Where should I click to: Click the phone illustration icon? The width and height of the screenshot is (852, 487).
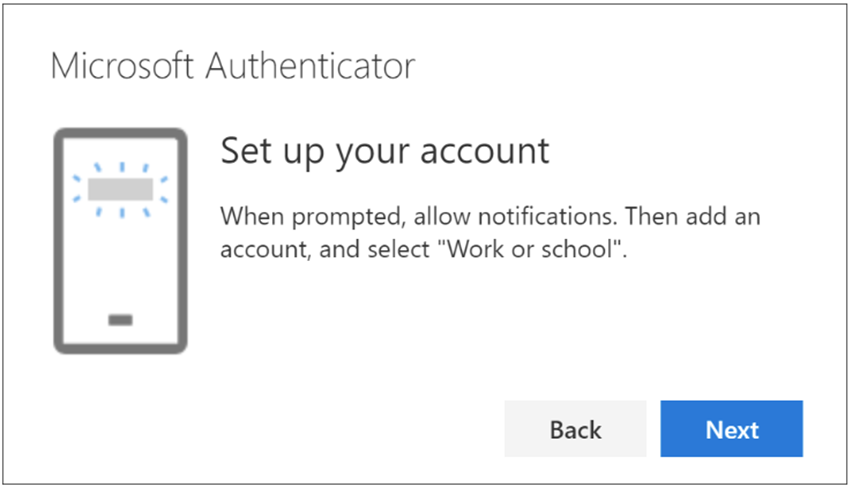(x=120, y=241)
